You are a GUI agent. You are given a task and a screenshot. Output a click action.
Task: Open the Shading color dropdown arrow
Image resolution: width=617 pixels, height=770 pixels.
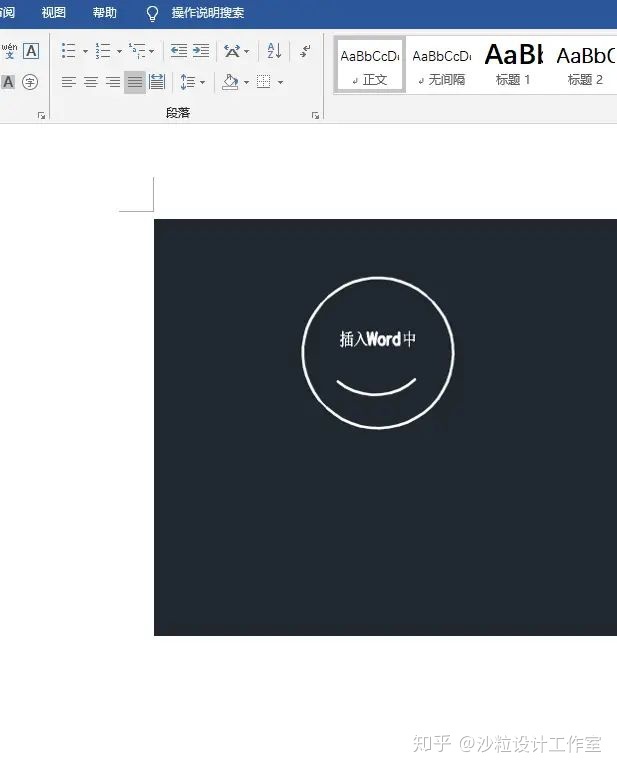(x=247, y=82)
